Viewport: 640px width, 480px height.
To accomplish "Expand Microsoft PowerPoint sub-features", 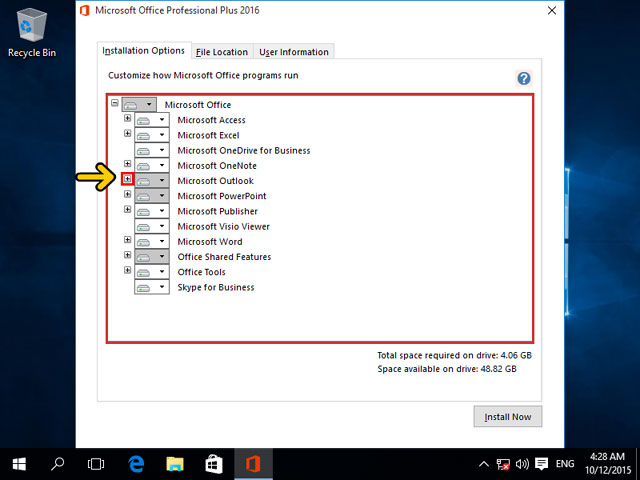I will point(127,194).
